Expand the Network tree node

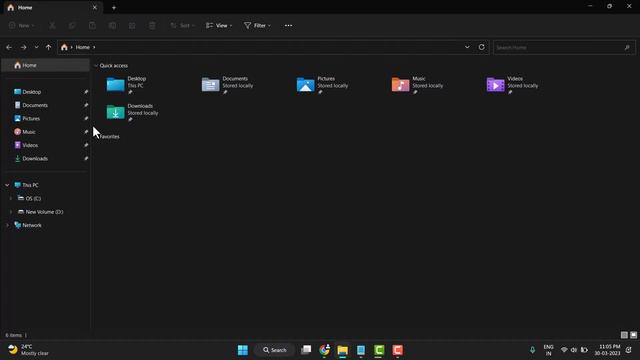click(x=7, y=225)
